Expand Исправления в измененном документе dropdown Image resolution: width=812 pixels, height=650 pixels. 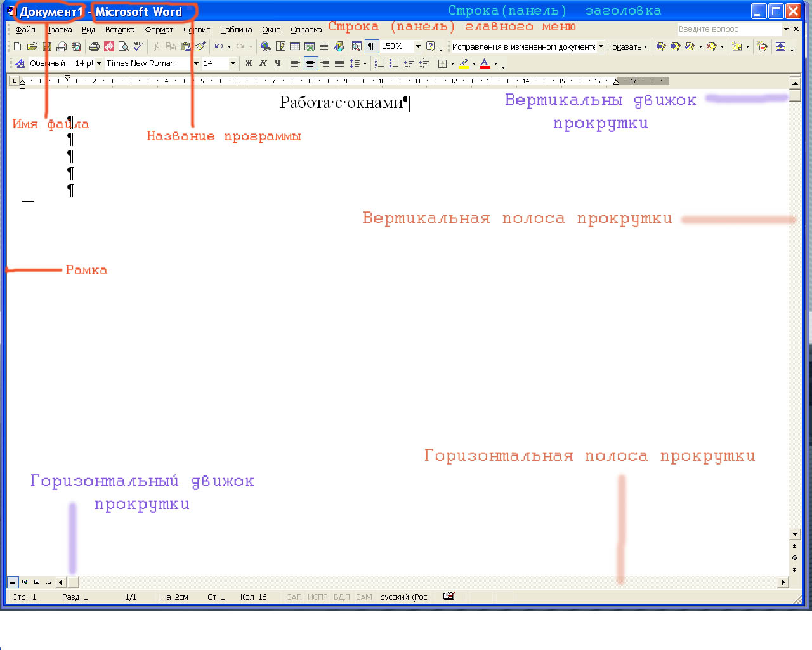pos(601,46)
